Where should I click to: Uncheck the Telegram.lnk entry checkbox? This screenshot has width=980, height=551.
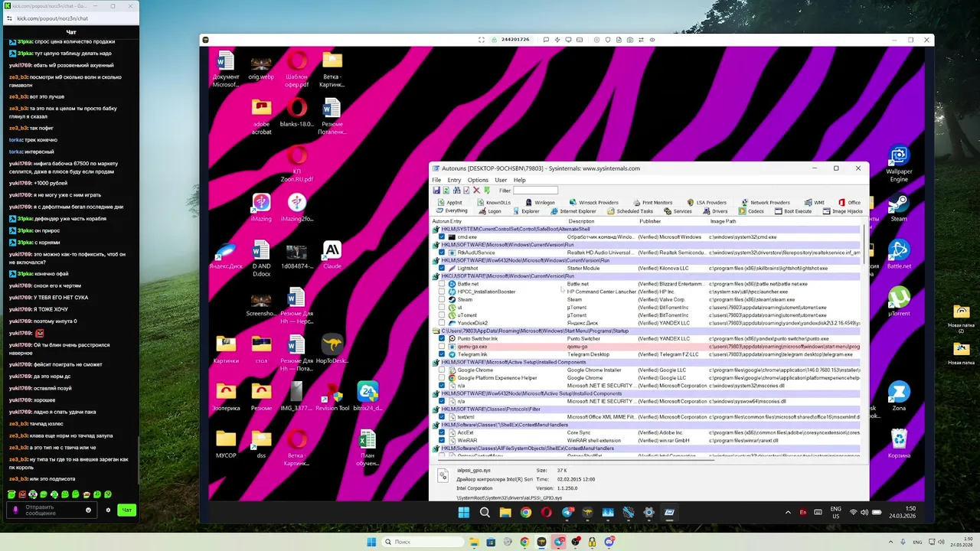(442, 354)
